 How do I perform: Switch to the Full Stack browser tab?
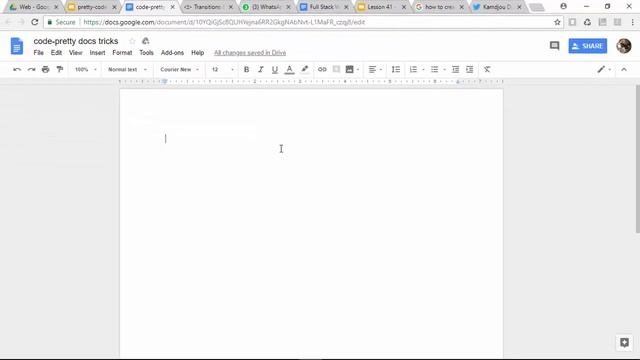tap(323, 7)
